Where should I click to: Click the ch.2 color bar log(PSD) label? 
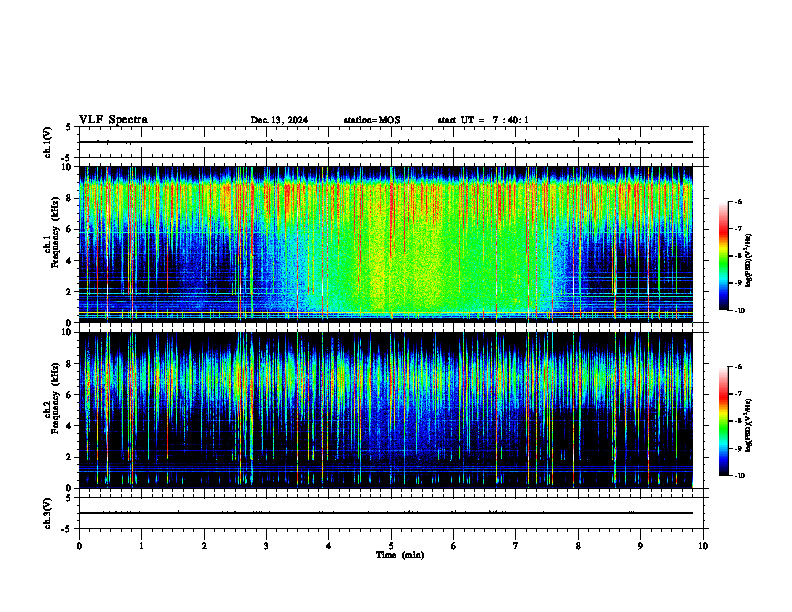pos(748,425)
